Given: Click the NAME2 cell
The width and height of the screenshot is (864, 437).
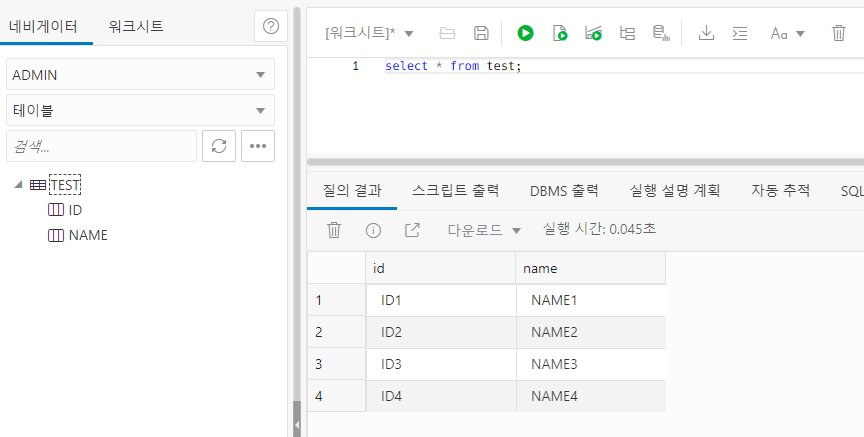Looking at the screenshot, I should [x=591, y=332].
